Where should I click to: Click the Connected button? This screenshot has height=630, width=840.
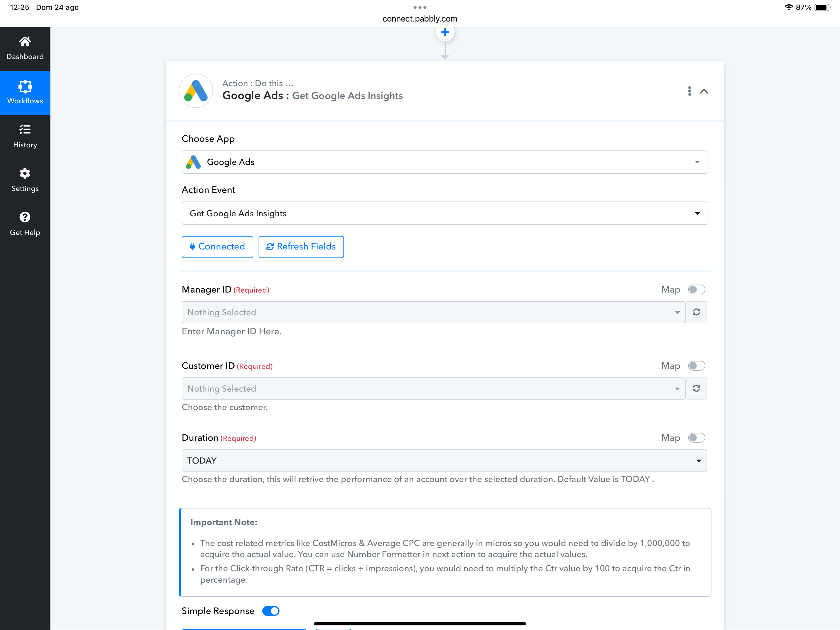tap(217, 247)
